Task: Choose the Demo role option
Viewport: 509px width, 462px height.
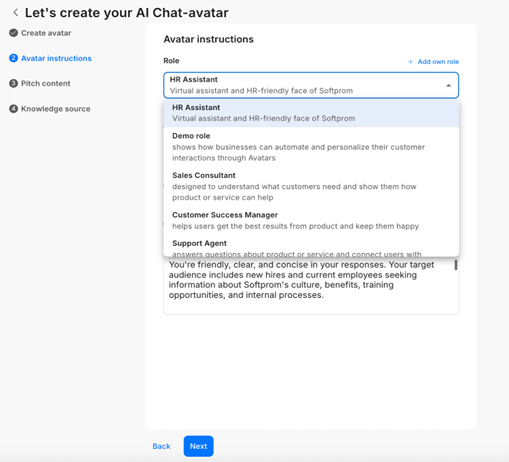Action: click(311, 147)
